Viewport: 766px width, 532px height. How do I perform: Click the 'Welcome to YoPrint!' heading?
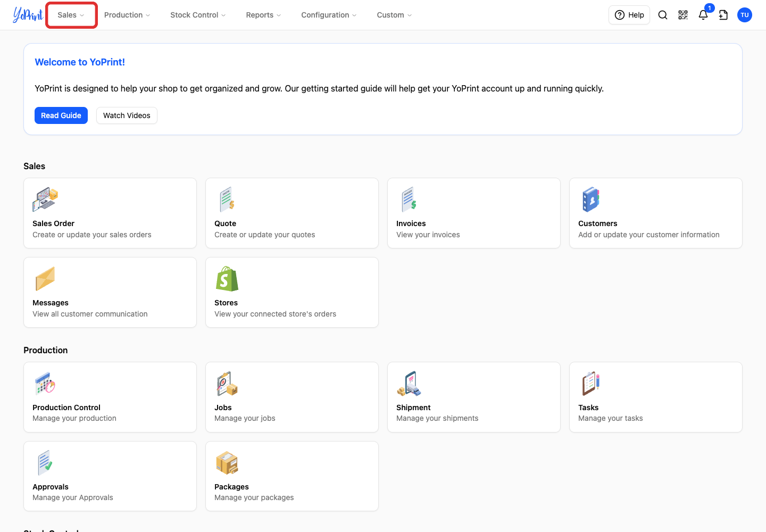click(x=80, y=62)
